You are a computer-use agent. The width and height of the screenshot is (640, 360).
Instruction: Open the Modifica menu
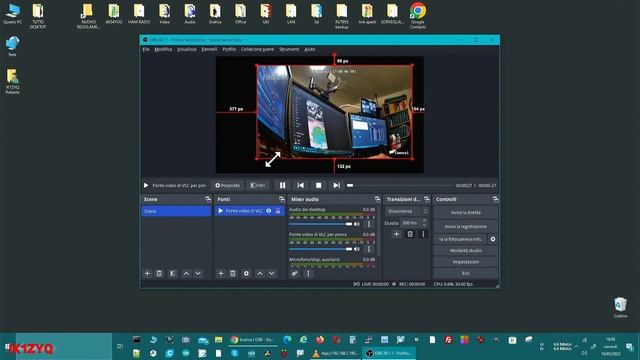[x=163, y=49]
